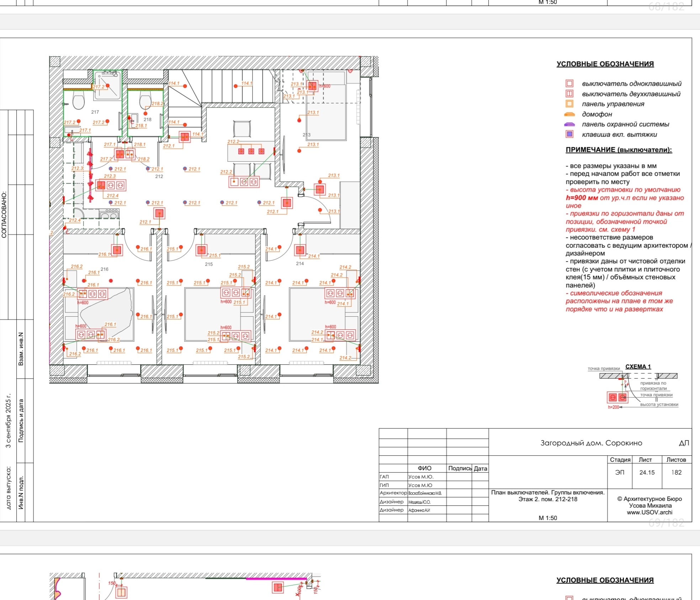Click room number 217 on the plan
700x600 pixels.
point(95,112)
